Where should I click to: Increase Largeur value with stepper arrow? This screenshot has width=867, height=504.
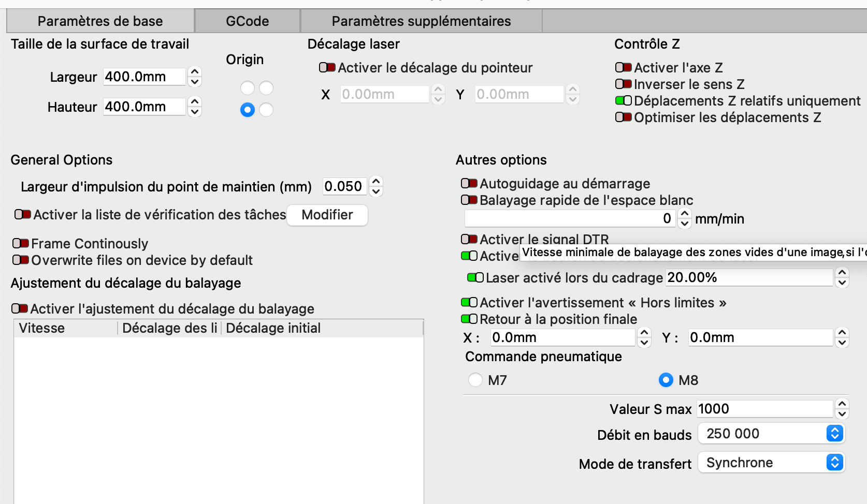click(x=195, y=72)
